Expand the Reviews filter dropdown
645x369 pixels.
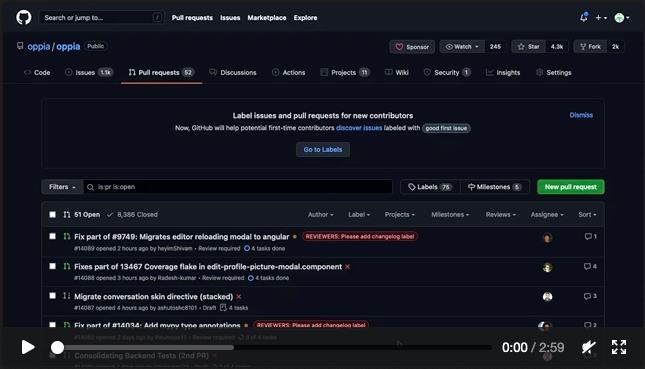point(501,214)
